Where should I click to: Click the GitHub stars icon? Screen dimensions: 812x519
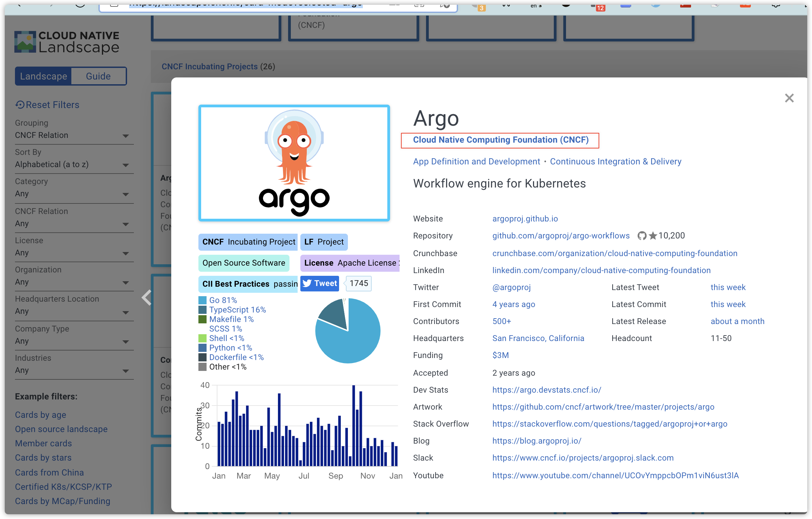[653, 236]
